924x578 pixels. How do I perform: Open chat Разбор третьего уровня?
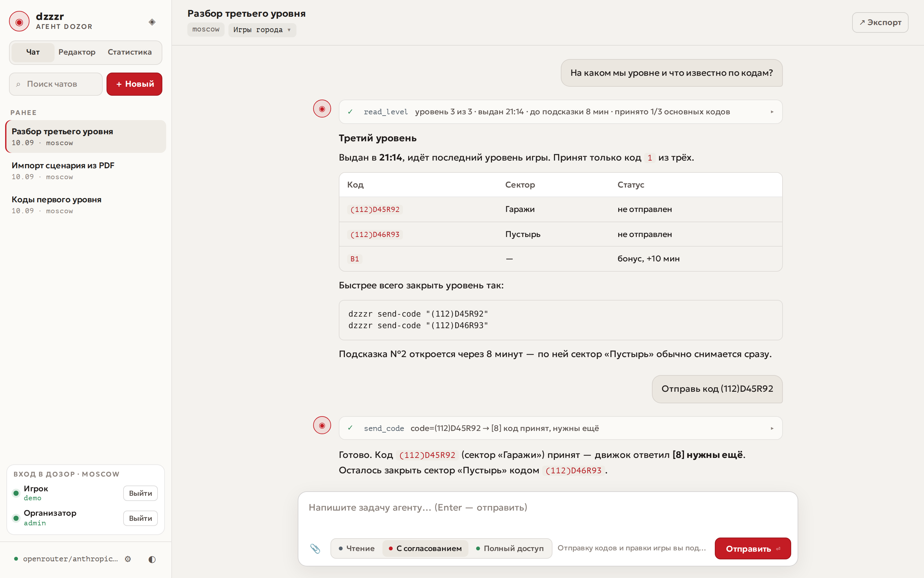86,136
